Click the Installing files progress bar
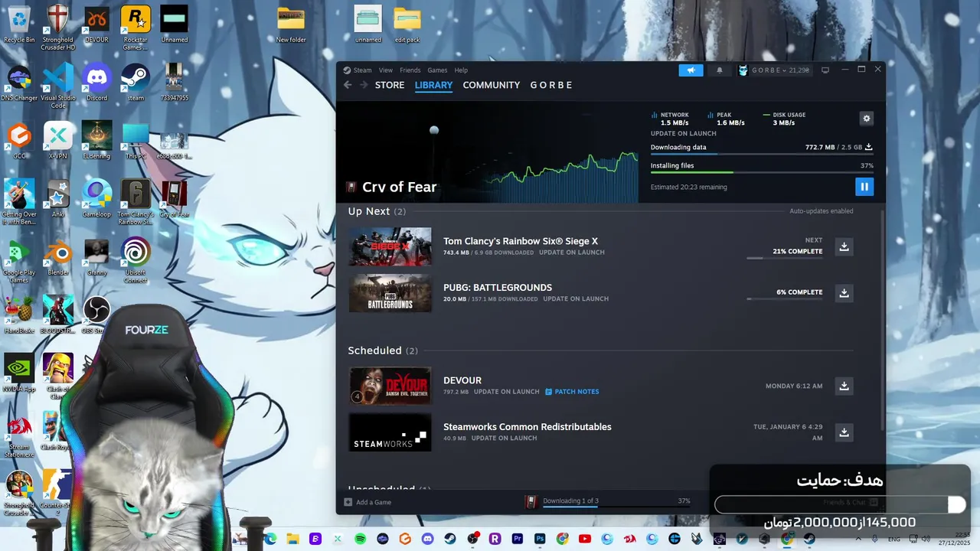Viewport: 980px width, 551px height. point(762,172)
